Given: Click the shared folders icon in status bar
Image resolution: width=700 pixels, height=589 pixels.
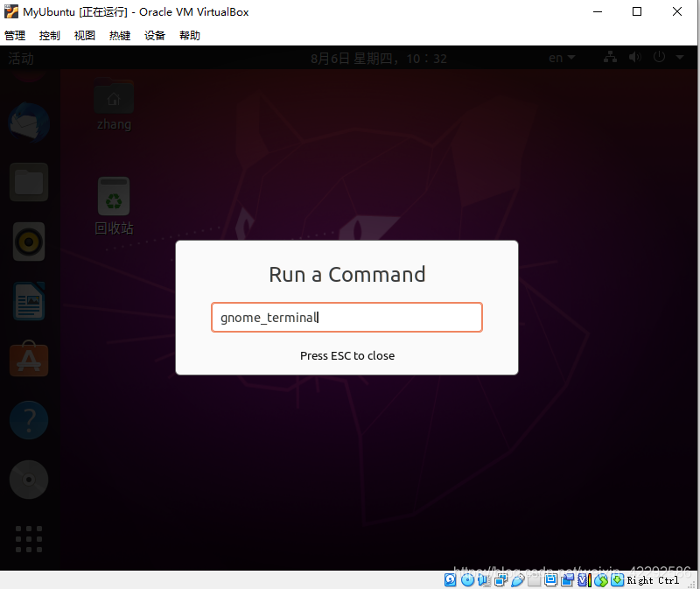Looking at the screenshot, I should click(x=534, y=579).
